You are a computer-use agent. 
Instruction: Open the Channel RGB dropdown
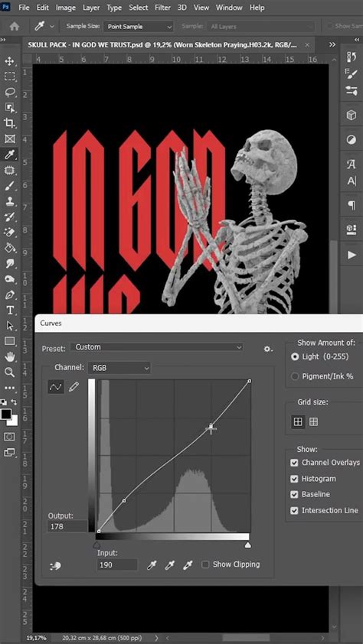[x=119, y=368]
